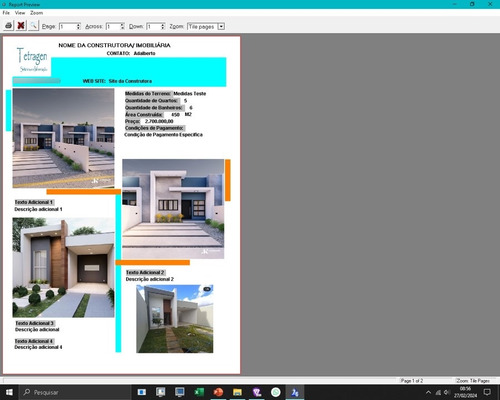
Task: Open the Excel taskbar icon
Action: (x=199, y=392)
